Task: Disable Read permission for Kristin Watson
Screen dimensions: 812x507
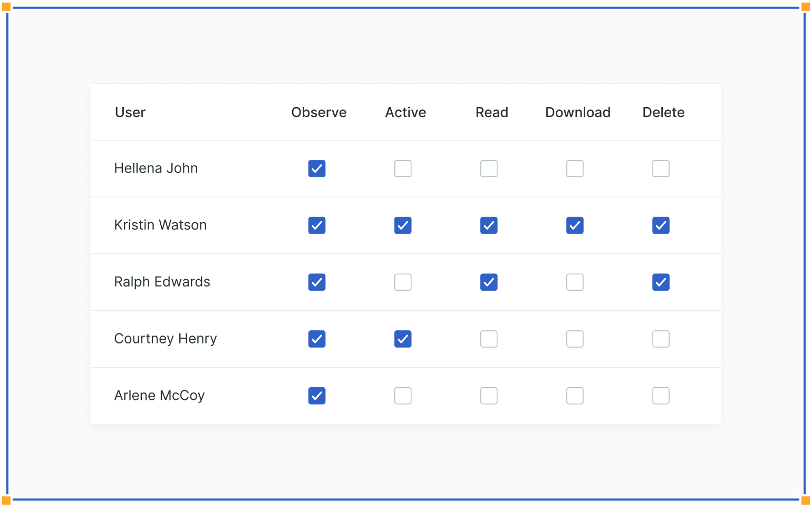Action: click(x=489, y=225)
